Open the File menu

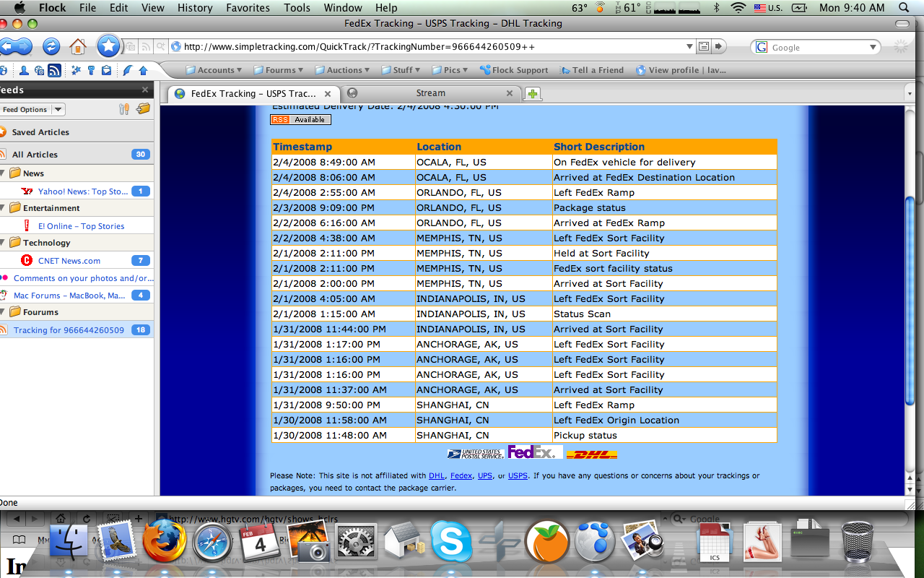click(x=88, y=8)
